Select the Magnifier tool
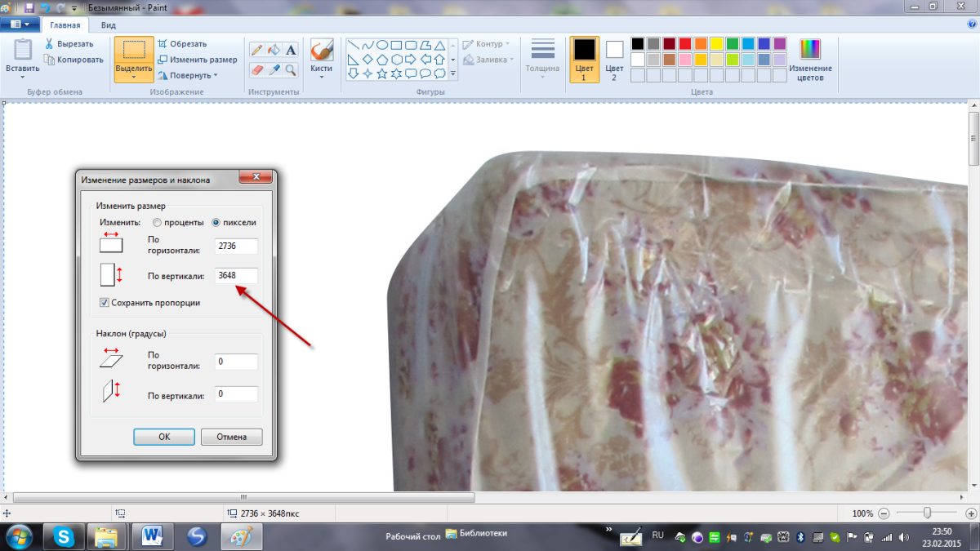980x551 pixels. 291,70
